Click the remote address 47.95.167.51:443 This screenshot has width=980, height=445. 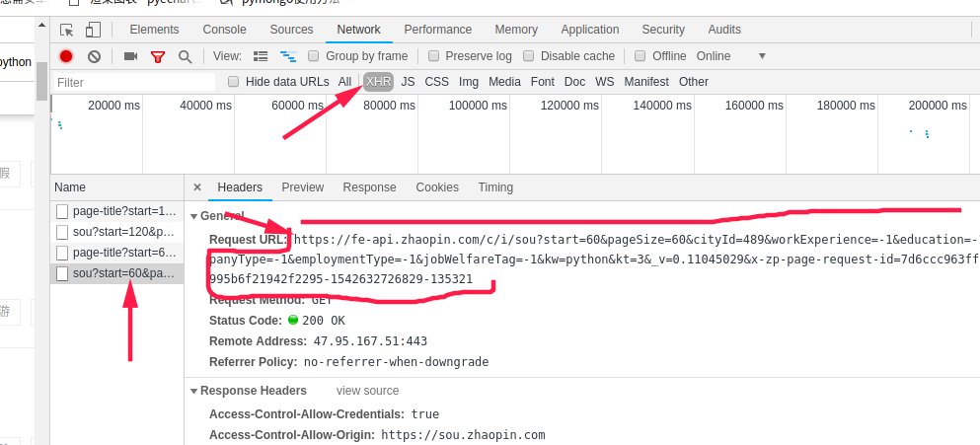(370, 341)
